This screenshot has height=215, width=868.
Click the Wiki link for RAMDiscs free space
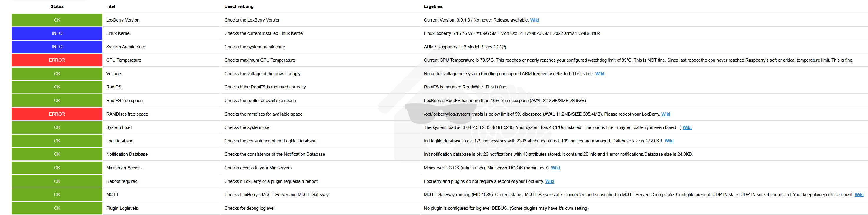(666, 114)
